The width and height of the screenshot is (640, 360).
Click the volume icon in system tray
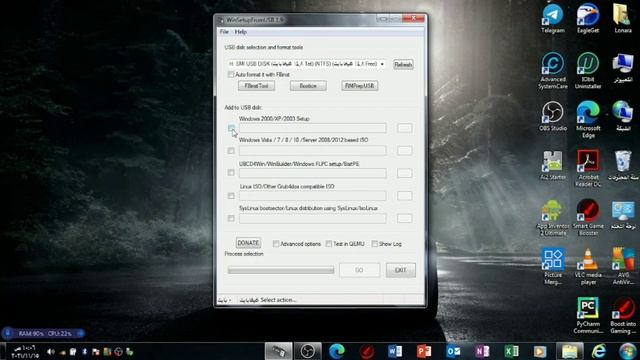[51, 351]
